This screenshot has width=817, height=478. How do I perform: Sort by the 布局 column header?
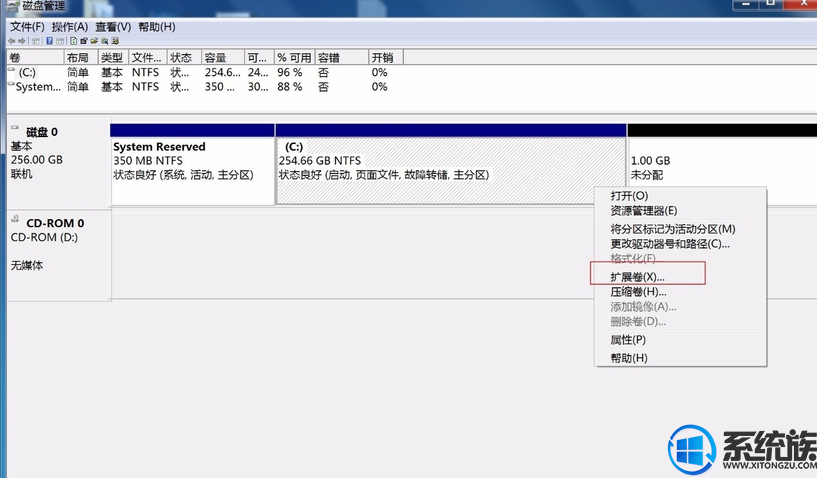(x=81, y=57)
